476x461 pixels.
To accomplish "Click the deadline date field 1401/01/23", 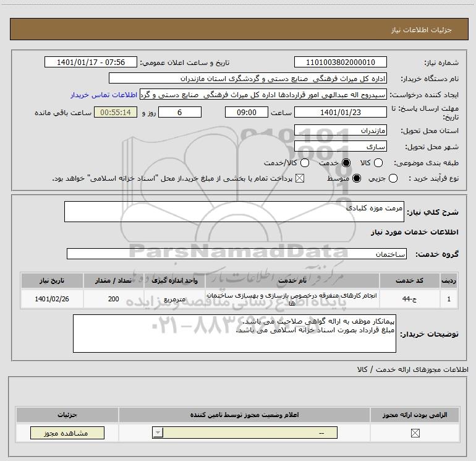I will coord(340,112).
